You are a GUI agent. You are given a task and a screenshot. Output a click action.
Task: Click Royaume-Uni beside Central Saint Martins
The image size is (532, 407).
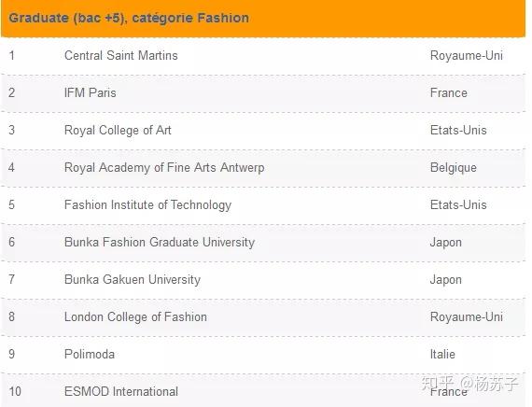coord(467,55)
